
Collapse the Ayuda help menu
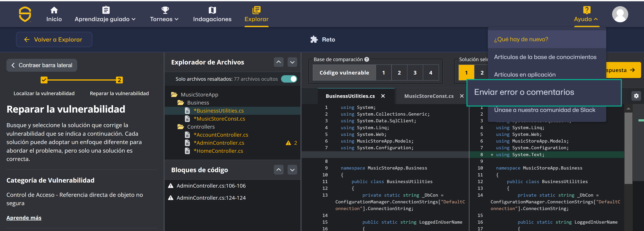click(x=586, y=14)
